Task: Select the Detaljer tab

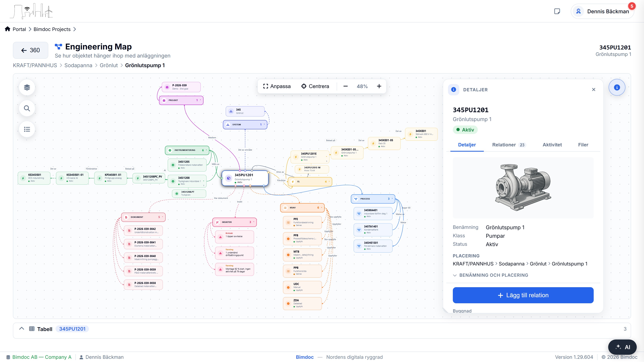Action: (x=467, y=145)
